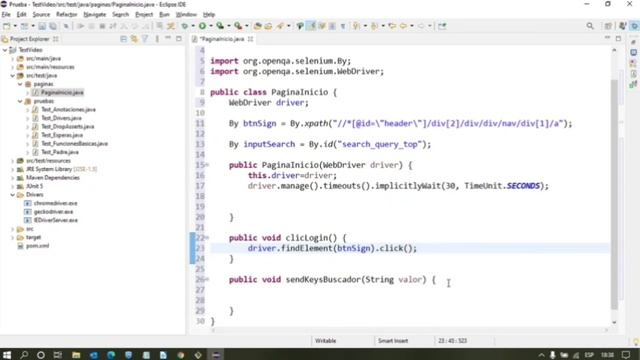
Task: Open the Window menu
Action: click(186, 14)
